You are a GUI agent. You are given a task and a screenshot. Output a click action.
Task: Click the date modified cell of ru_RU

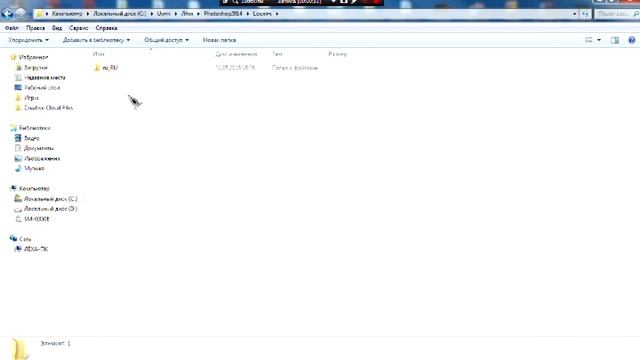click(235, 68)
